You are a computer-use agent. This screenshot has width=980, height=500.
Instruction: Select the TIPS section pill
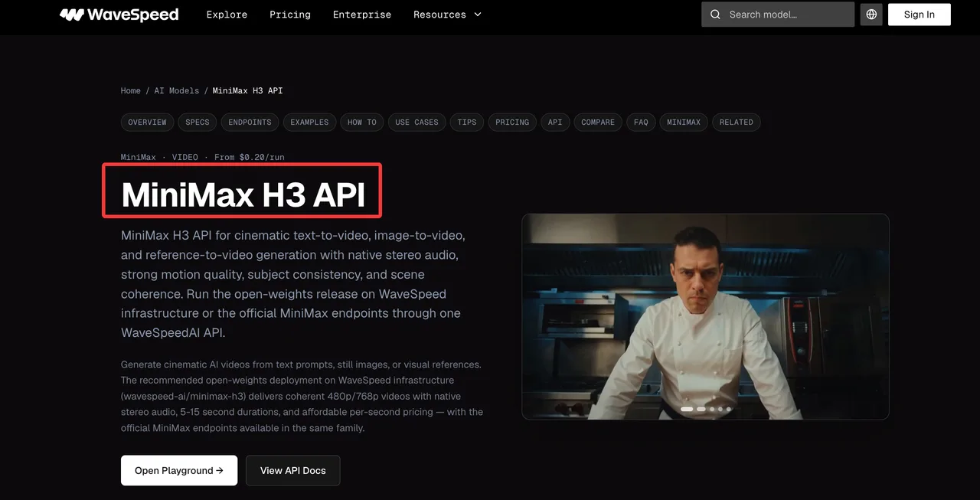point(467,122)
